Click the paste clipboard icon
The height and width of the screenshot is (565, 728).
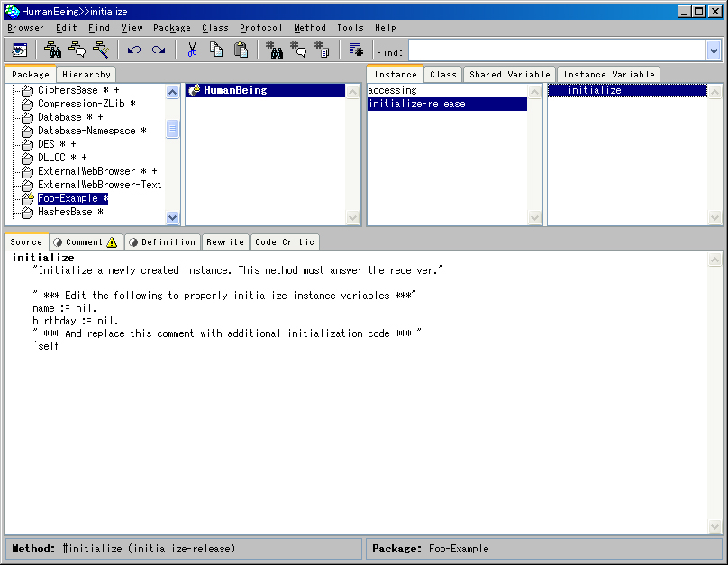[241, 50]
